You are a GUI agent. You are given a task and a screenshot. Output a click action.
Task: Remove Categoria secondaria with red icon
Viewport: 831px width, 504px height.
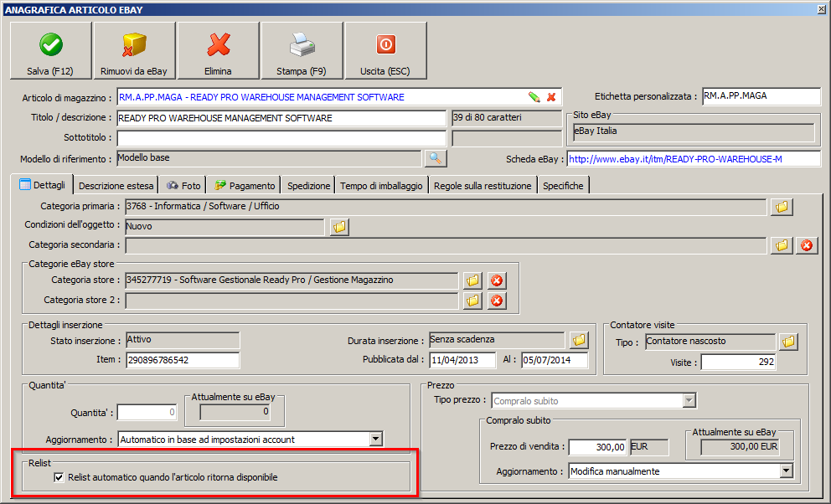click(807, 245)
